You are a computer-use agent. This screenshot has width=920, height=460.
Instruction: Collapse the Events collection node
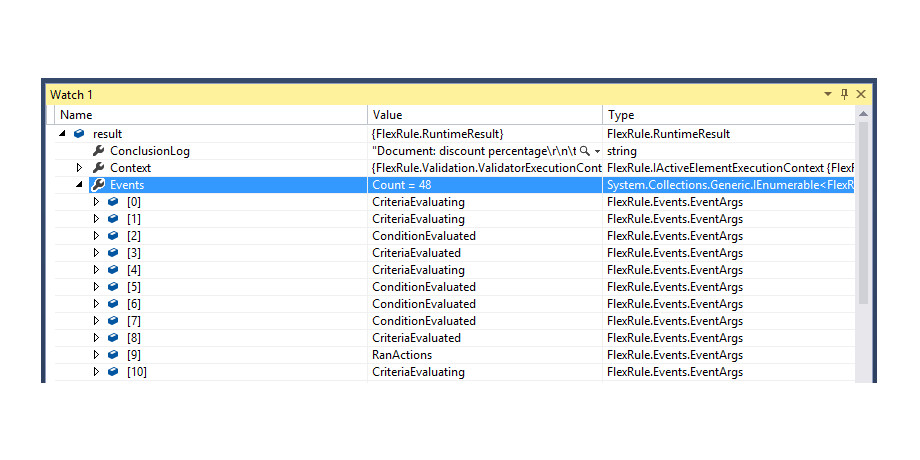click(x=79, y=185)
